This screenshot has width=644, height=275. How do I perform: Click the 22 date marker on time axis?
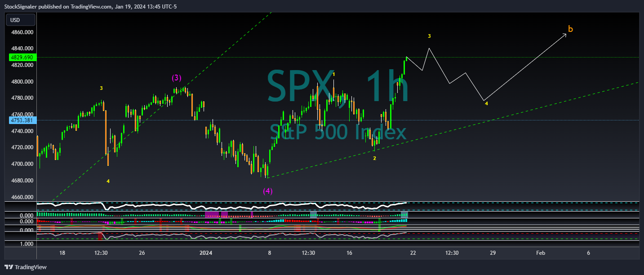413,253
